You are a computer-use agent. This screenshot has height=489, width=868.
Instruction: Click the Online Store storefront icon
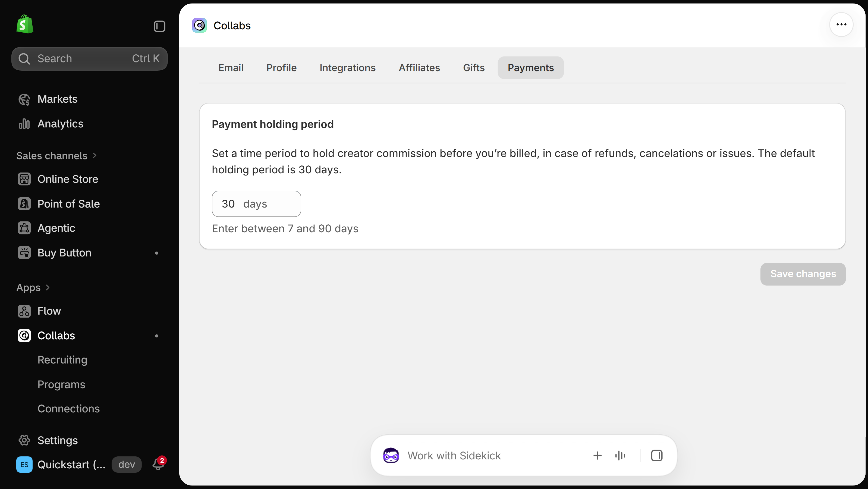(x=24, y=179)
